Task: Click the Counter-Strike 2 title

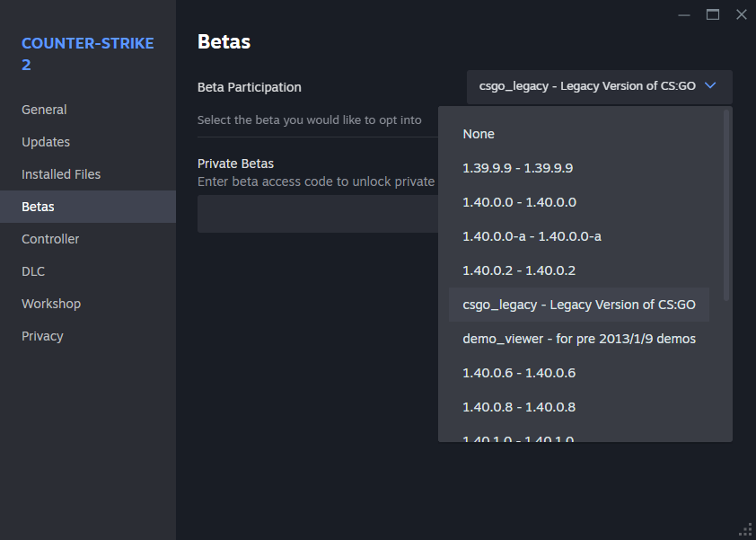Action: [x=88, y=54]
